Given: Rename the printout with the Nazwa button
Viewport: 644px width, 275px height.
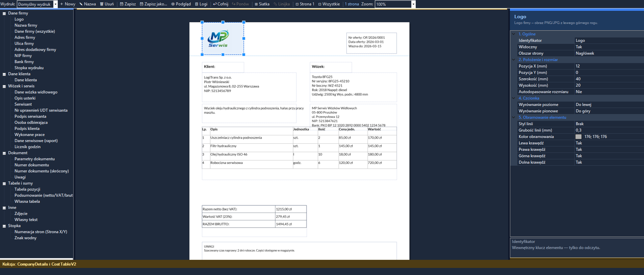Looking at the screenshot, I should click(x=87, y=4).
